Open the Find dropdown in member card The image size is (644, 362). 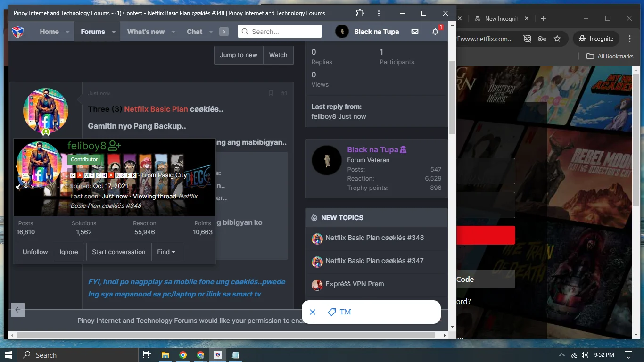click(167, 252)
